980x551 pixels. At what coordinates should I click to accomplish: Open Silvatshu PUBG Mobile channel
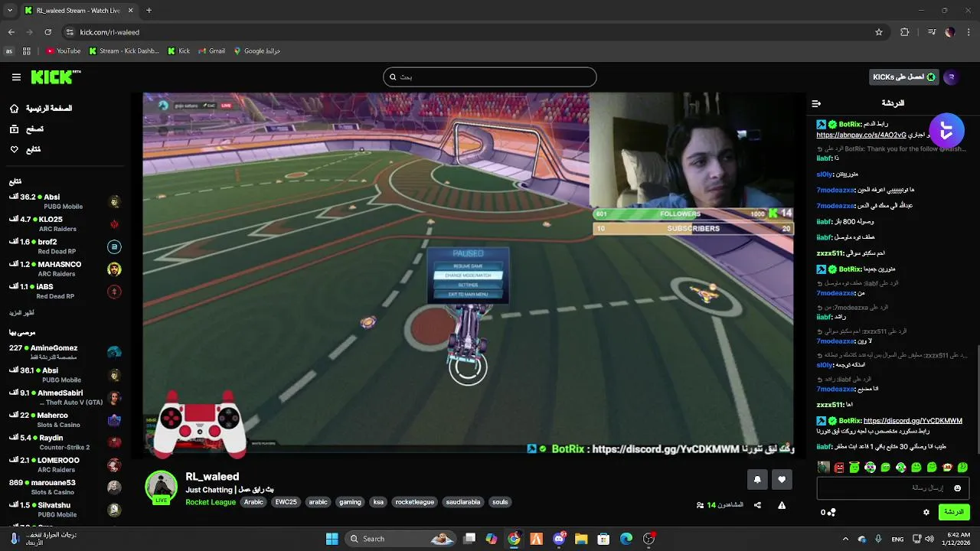pos(64,510)
